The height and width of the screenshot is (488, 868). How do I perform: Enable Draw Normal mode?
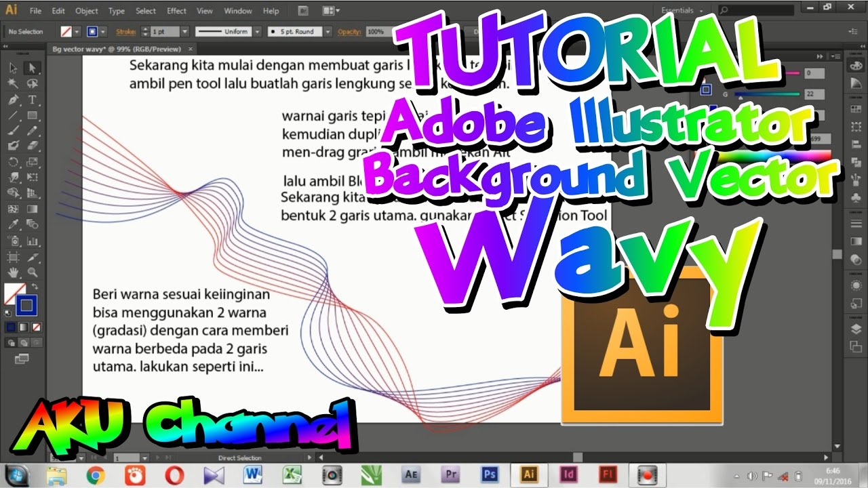[10, 343]
